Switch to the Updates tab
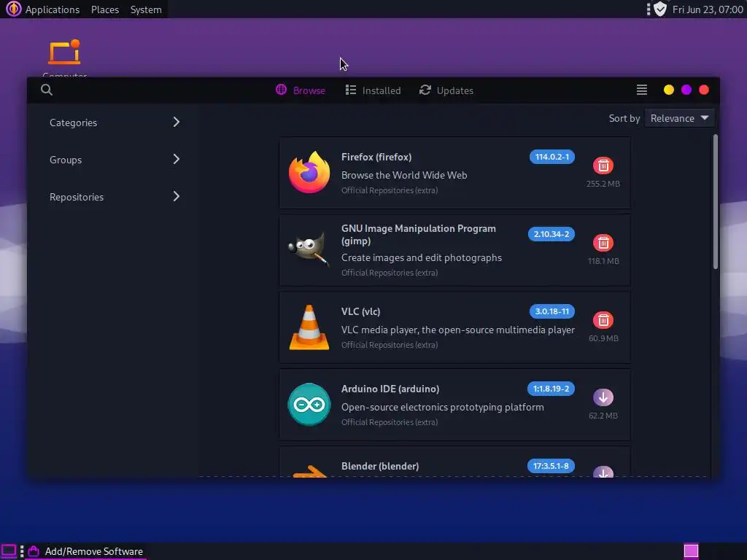The height and width of the screenshot is (560, 747). tap(446, 90)
